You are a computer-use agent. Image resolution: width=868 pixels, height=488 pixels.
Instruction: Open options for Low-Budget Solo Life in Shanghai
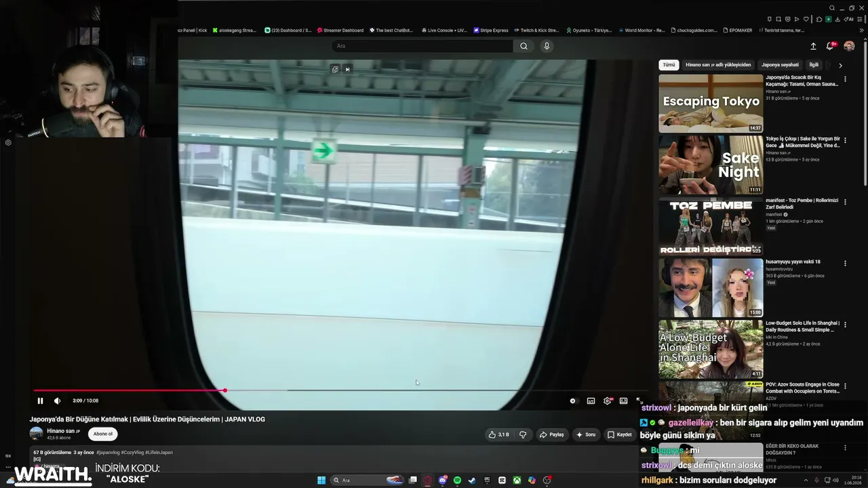tap(845, 325)
